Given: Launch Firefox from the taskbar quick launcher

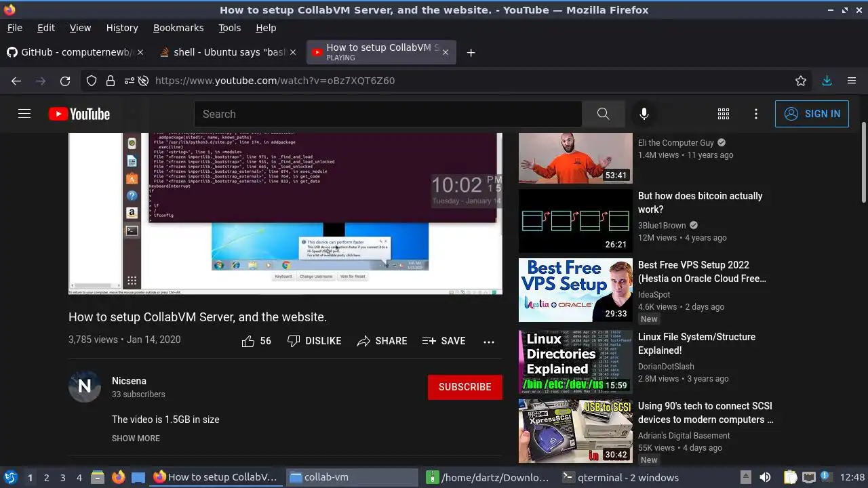Looking at the screenshot, I should pyautogui.click(x=118, y=477).
